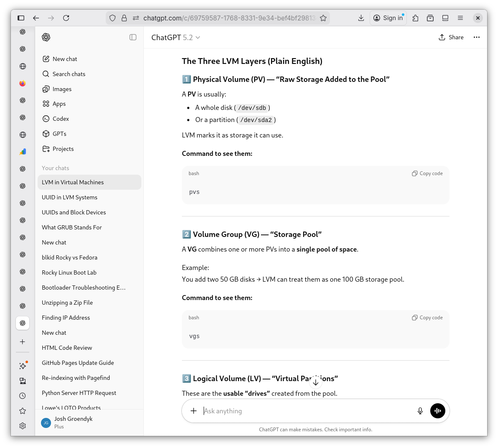Bookmark this page with the star icon
The width and height of the screenshot is (498, 448).
coord(323,18)
